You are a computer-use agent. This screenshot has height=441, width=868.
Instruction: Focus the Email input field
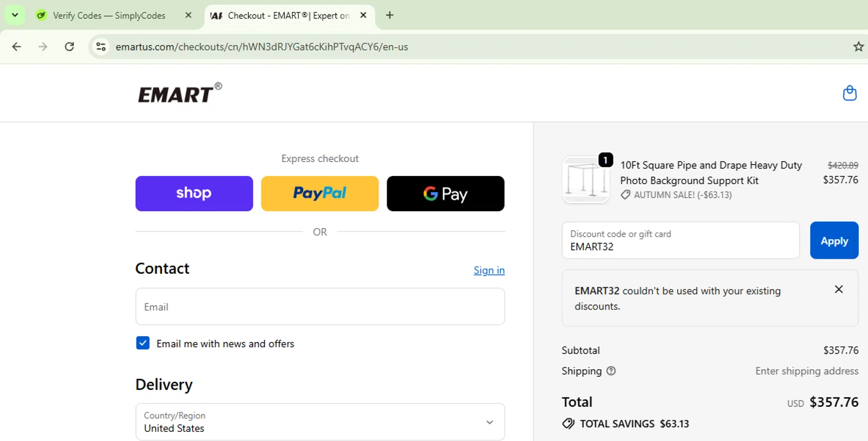[320, 307]
